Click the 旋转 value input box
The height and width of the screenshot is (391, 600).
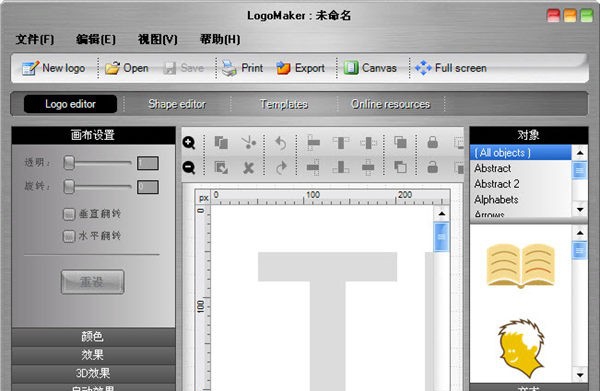[x=148, y=187]
